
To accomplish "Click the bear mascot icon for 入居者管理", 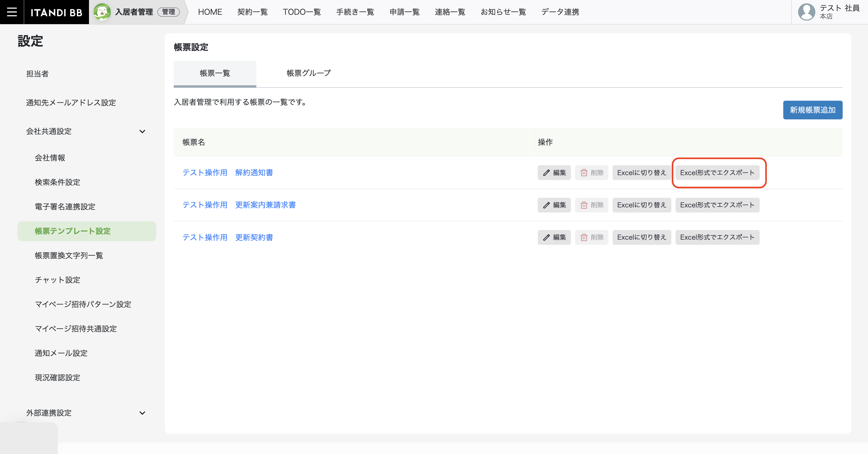I will click(x=102, y=12).
